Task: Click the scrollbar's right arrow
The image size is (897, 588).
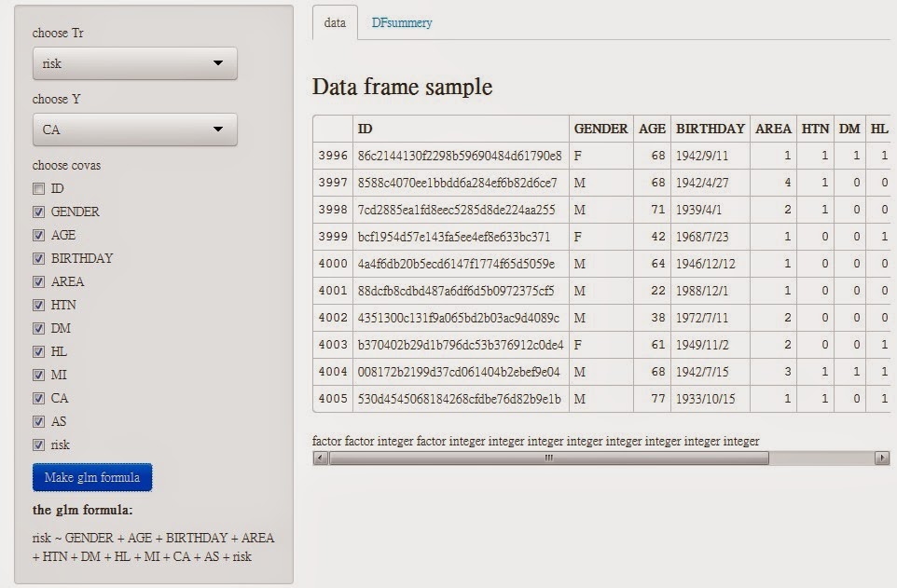Action: pos(881,458)
